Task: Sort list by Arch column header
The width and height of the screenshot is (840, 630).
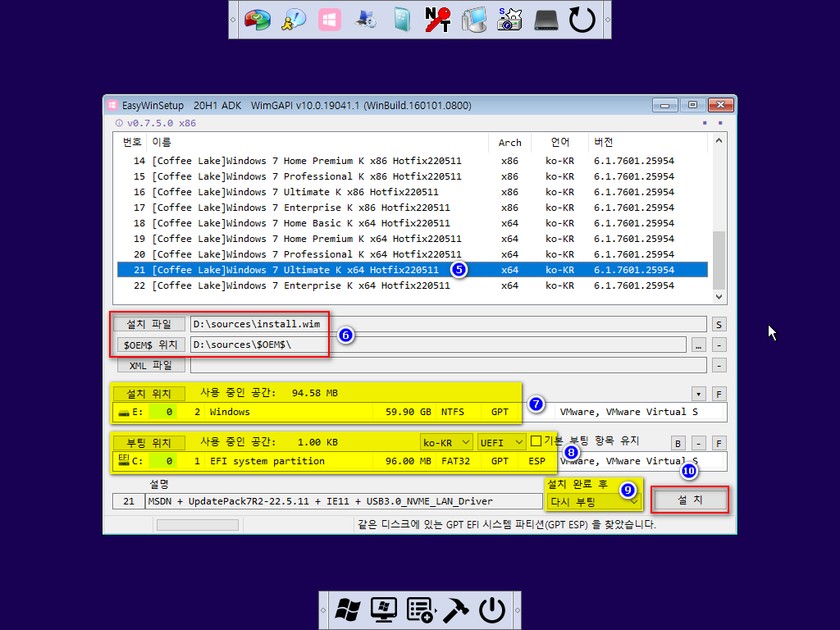Action: [x=509, y=143]
